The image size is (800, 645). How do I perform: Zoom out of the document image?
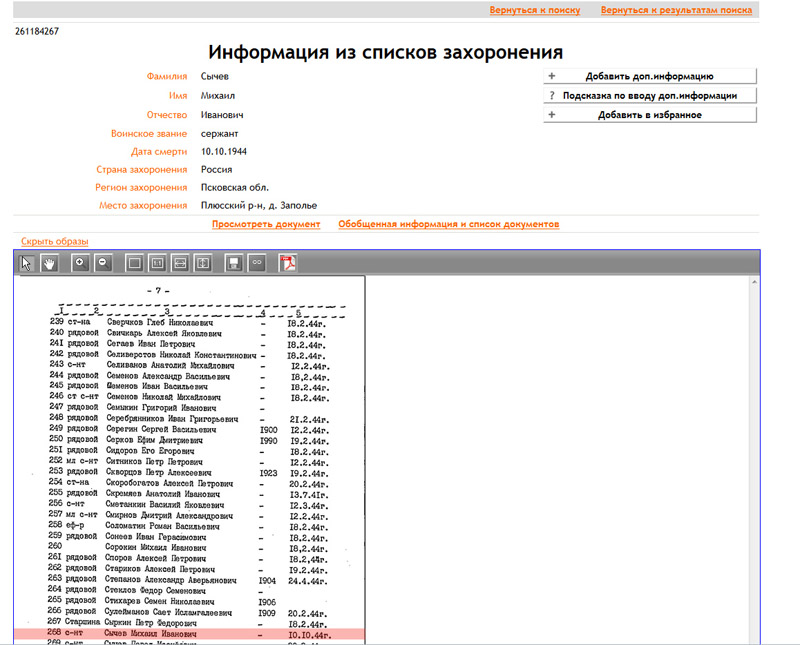click(x=102, y=263)
